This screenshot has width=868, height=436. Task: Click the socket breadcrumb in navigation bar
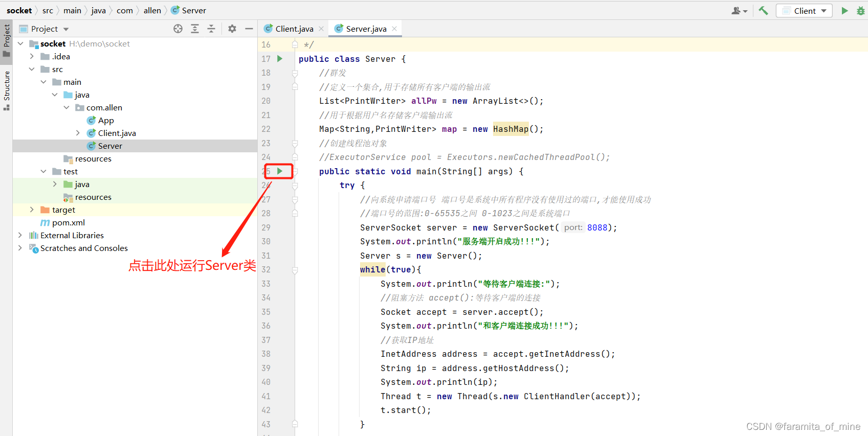coord(19,10)
